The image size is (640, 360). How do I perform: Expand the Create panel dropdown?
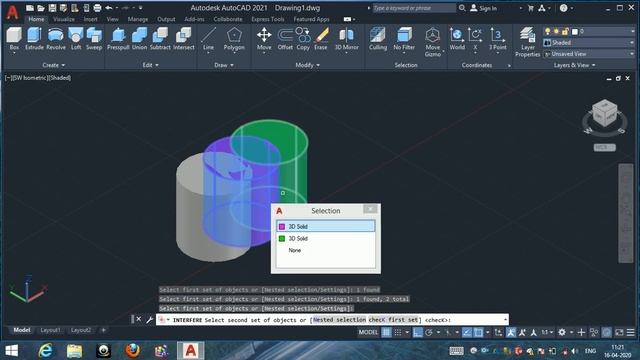53,65
